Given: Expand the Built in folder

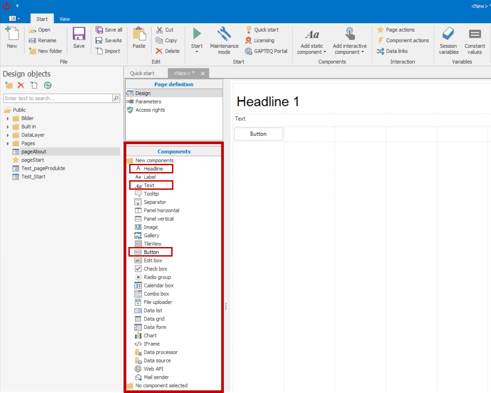Looking at the screenshot, I should coord(8,127).
